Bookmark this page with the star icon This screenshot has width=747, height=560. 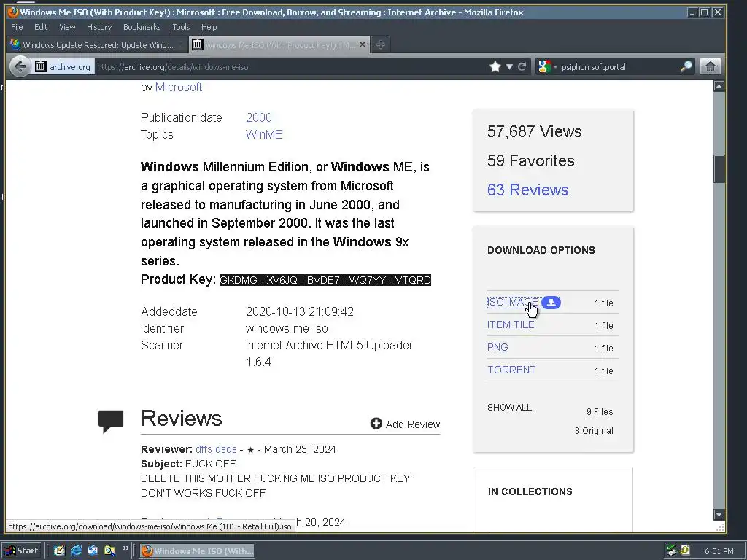click(x=495, y=66)
